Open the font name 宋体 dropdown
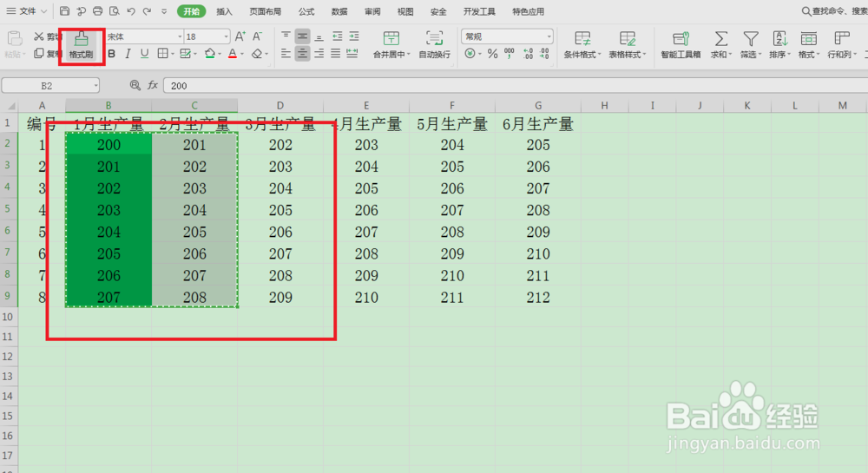Image resolution: width=868 pixels, height=473 pixels. pos(180,36)
